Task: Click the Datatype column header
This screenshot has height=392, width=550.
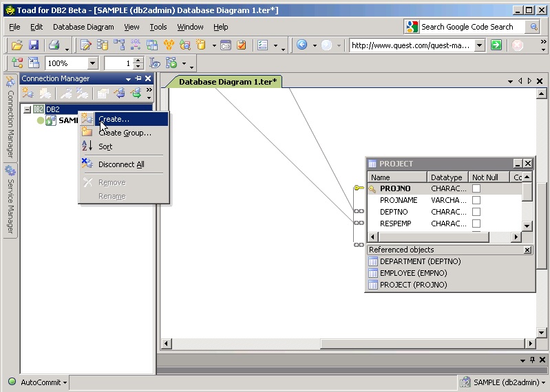Action: point(447,177)
